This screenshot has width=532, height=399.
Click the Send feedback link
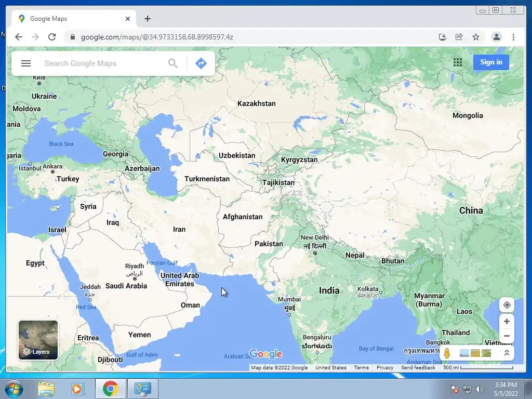pos(418,367)
